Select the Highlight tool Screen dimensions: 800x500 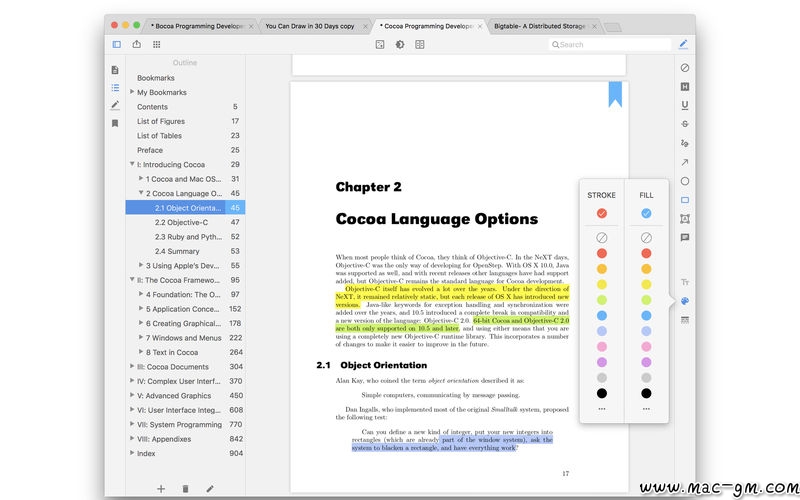click(685, 87)
